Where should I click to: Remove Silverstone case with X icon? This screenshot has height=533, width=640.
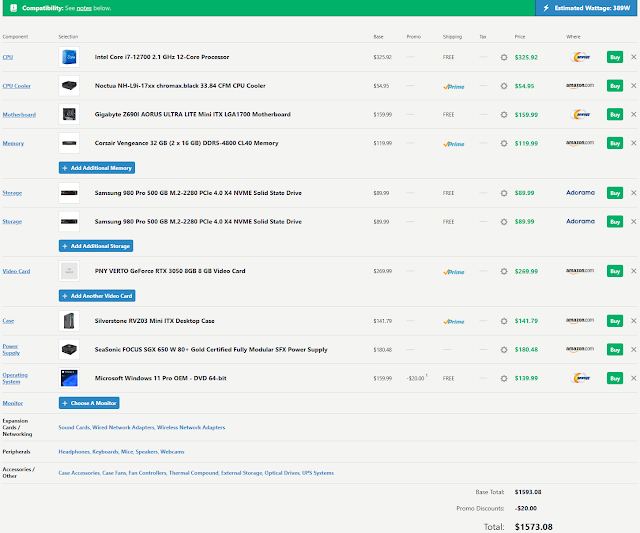coord(633,321)
